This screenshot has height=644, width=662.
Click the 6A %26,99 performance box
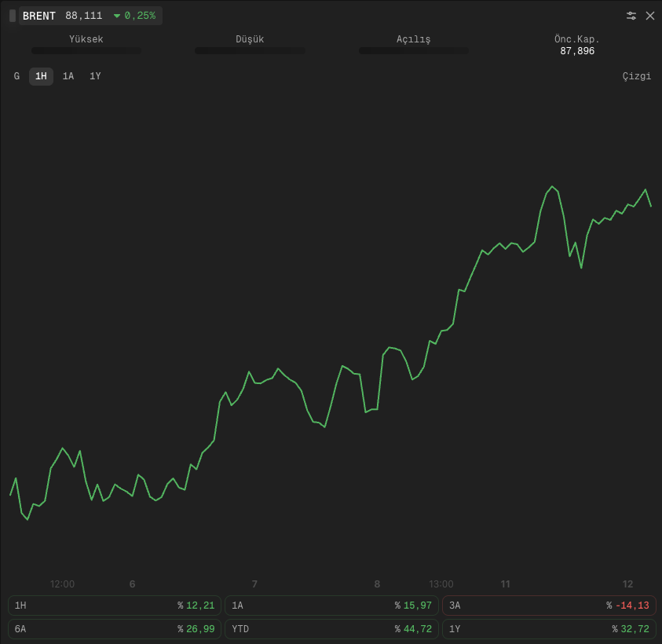tap(115, 629)
